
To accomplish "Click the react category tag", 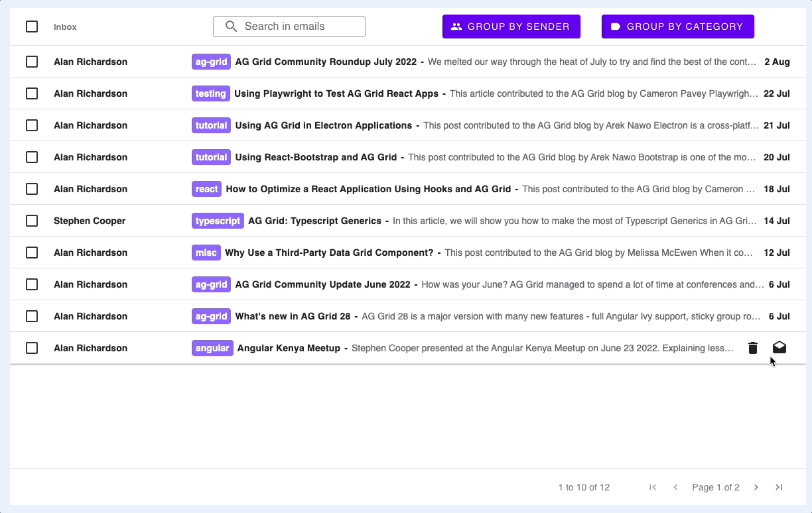I will 207,189.
